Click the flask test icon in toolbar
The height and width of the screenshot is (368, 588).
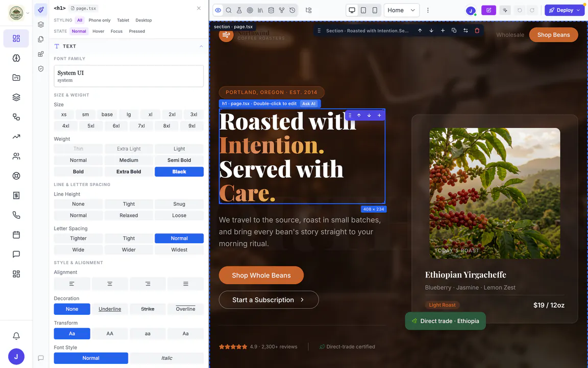(x=239, y=10)
